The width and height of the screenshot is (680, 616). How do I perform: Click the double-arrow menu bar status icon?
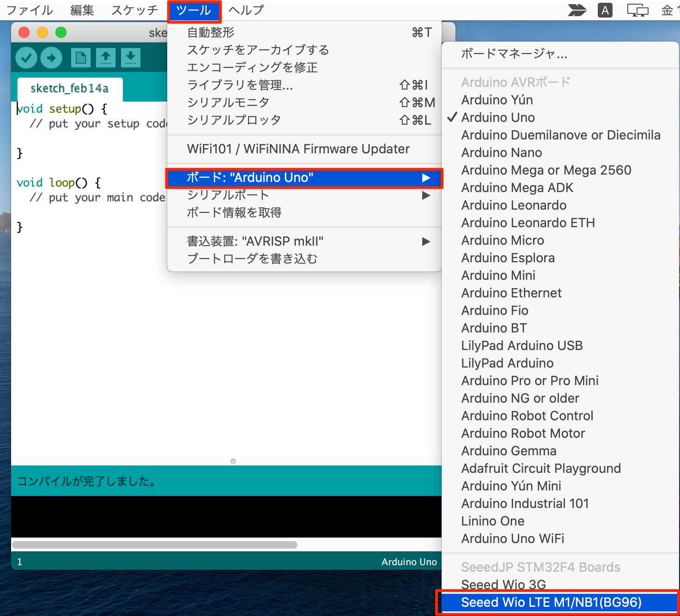pos(577,10)
